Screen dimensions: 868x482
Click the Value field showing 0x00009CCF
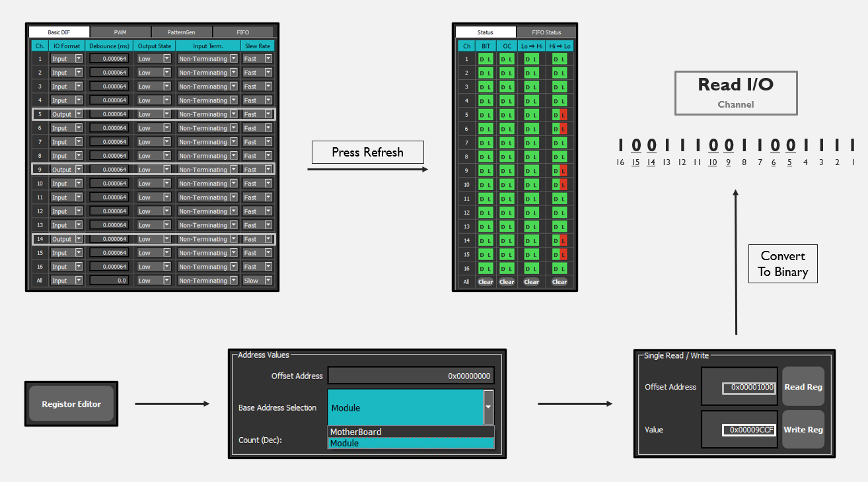click(749, 430)
